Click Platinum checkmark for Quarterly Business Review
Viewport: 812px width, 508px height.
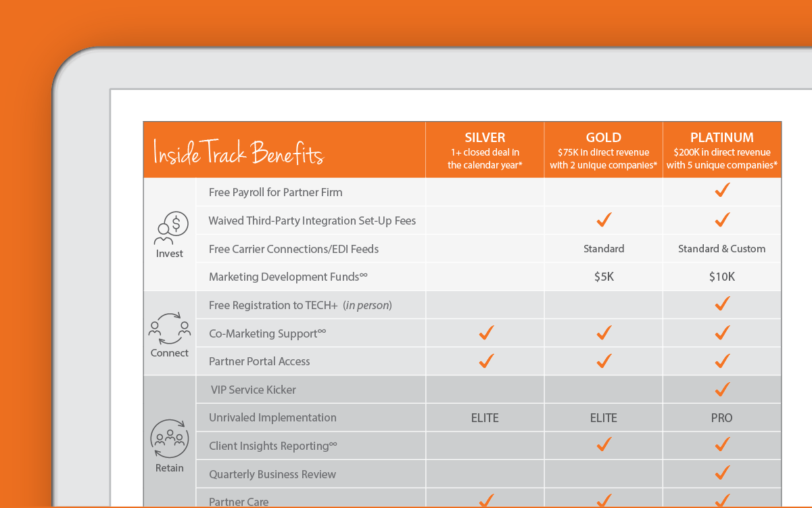point(722,472)
